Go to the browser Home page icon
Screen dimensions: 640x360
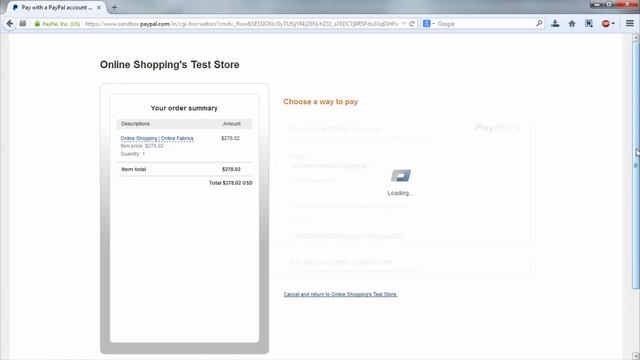click(572, 24)
